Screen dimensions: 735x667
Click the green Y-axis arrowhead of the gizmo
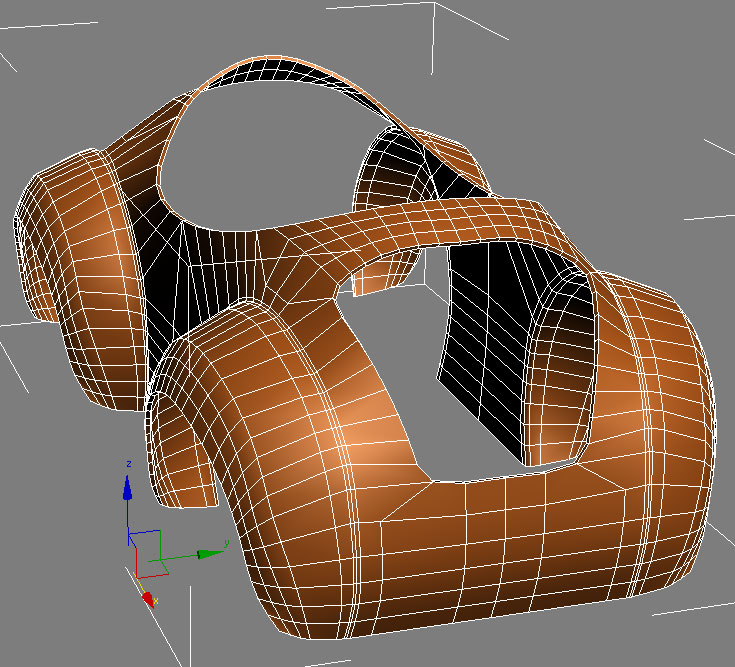209,552
